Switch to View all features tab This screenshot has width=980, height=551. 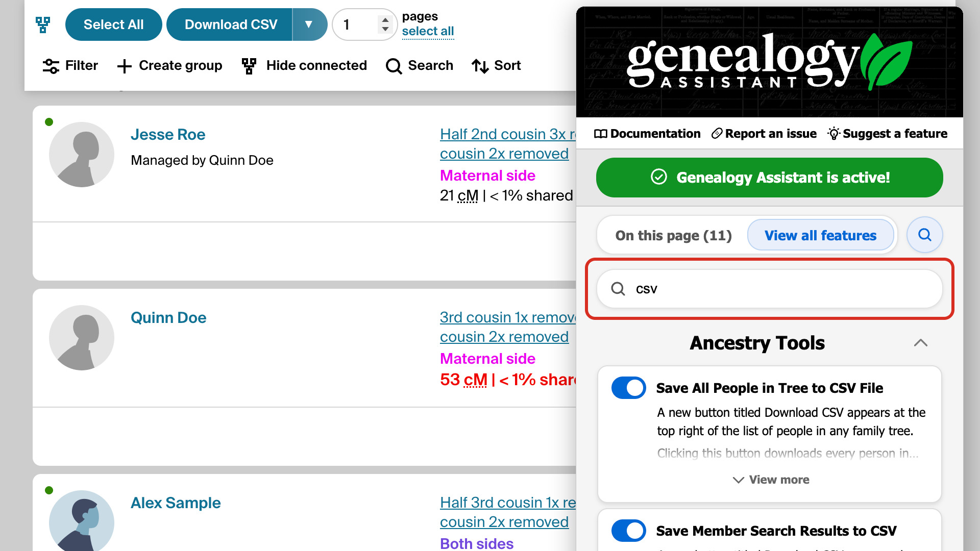(820, 235)
